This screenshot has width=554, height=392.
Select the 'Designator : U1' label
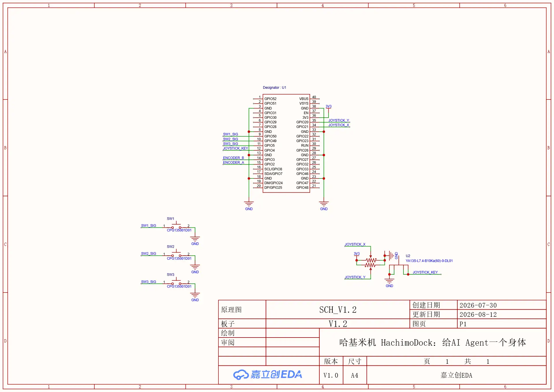[x=274, y=88]
